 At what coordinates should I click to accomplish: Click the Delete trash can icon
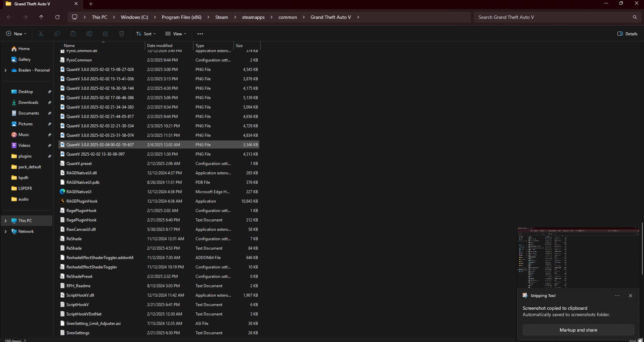(x=122, y=34)
